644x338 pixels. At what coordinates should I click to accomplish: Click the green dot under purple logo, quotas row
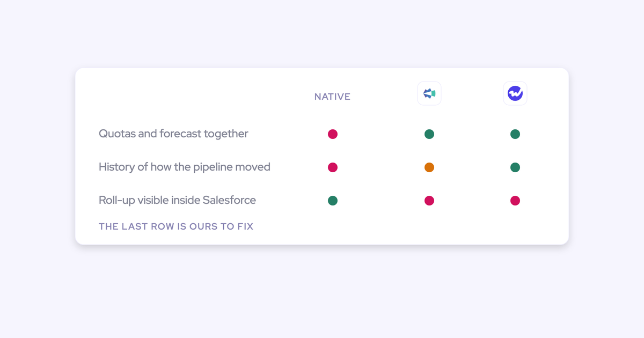pos(515,134)
